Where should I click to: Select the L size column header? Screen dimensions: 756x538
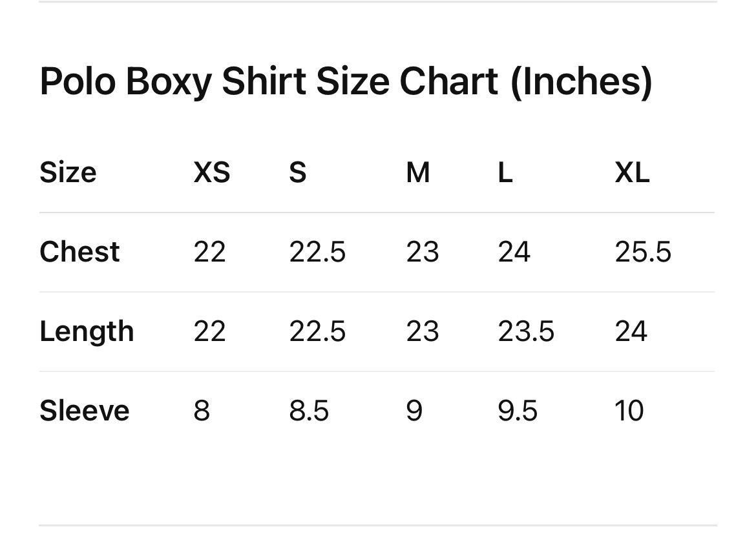505,172
